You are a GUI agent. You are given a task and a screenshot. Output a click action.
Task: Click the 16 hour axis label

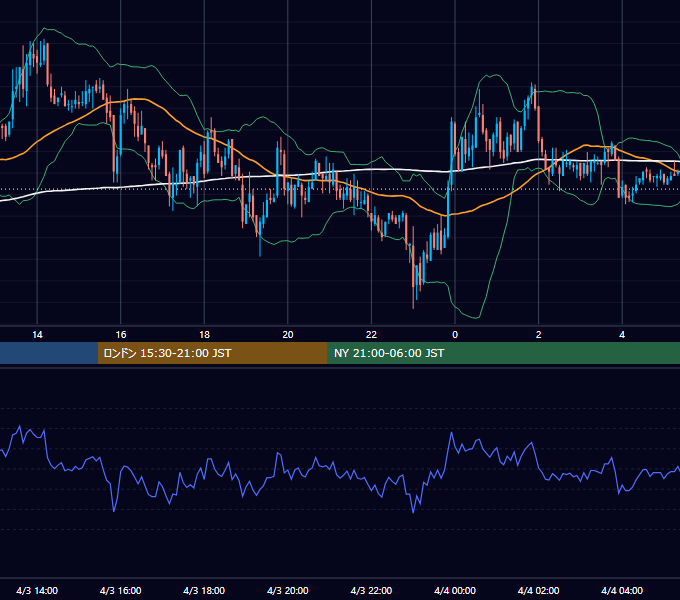pos(121,335)
